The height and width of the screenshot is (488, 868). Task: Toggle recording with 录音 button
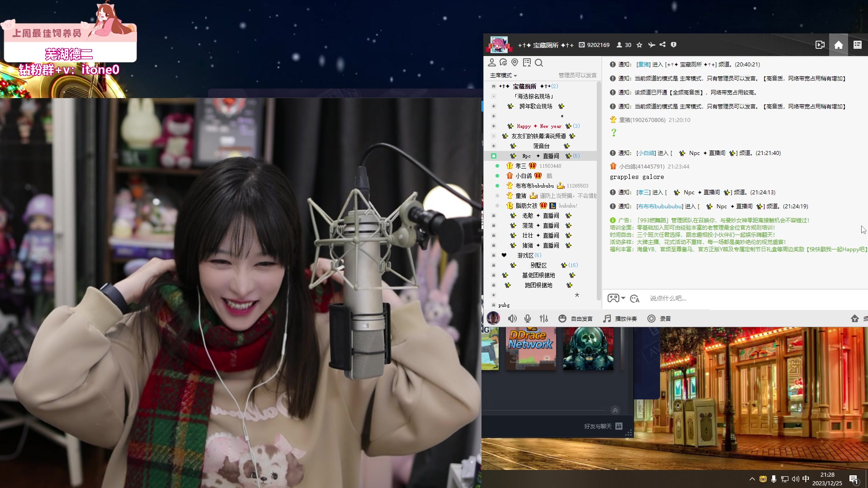(x=659, y=319)
